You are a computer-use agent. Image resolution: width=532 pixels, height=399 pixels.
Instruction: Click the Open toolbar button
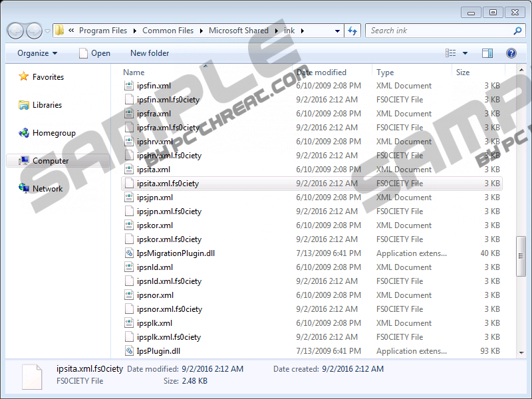(x=94, y=53)
